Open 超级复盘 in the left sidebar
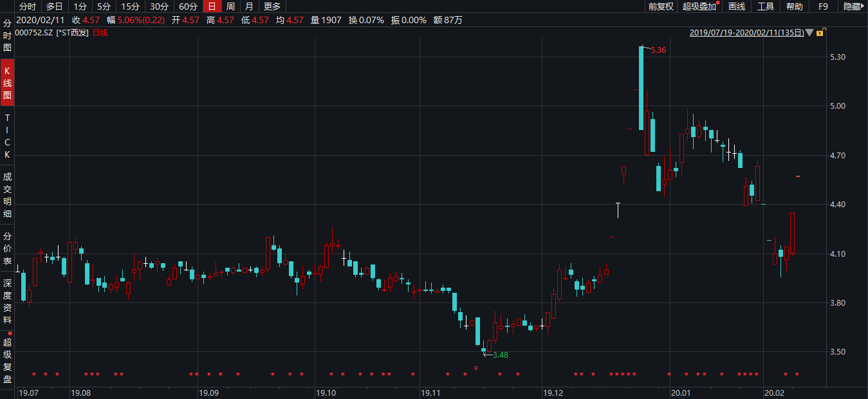868x399 pixels. click(x=8, y=359)
